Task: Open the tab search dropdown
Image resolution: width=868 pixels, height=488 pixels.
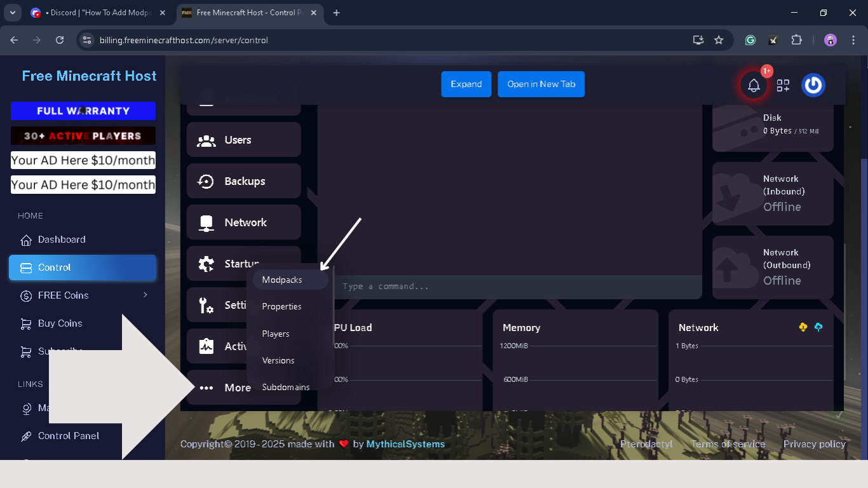Action: tap(12, 13)
